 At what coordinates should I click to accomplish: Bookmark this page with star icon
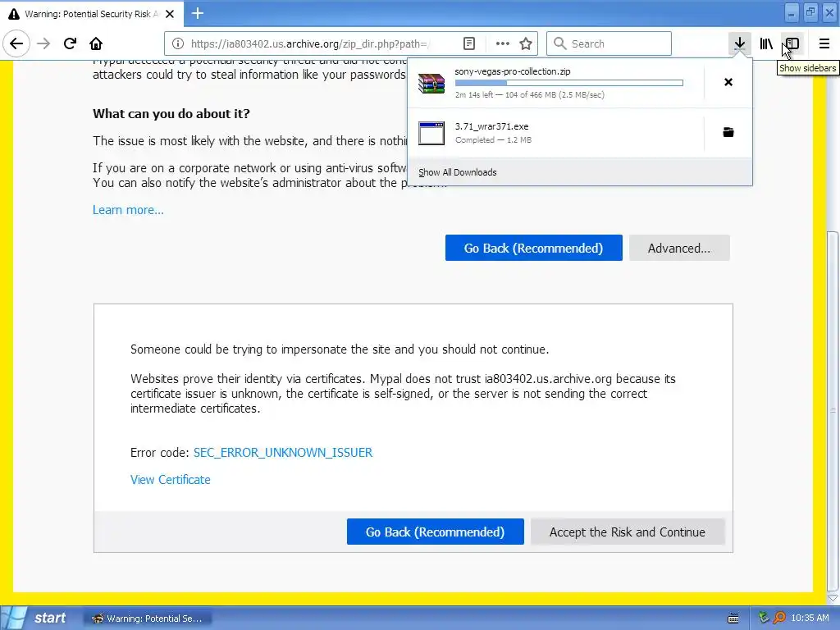tap(526, 43)
